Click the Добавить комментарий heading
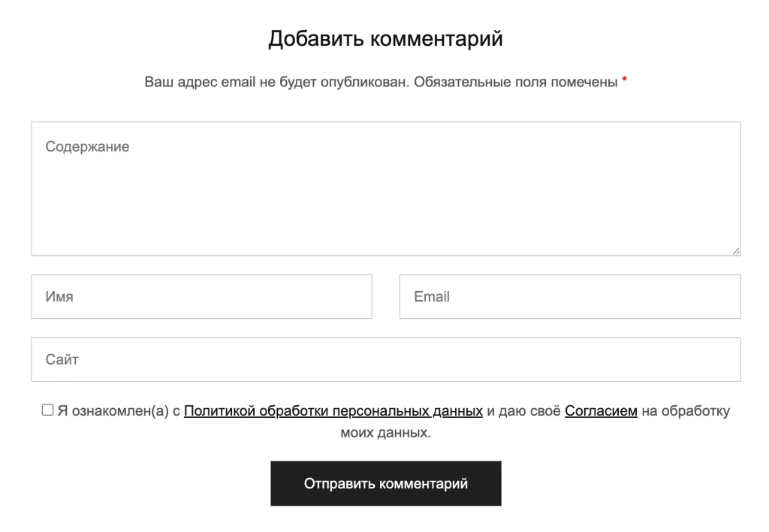Viewport: 769px width, 532px height. pos(385,39)
